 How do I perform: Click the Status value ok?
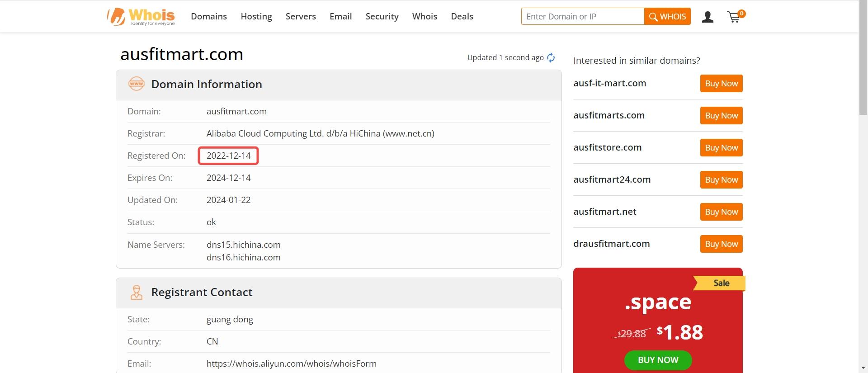pyautogui.click(x=211, y=222)
